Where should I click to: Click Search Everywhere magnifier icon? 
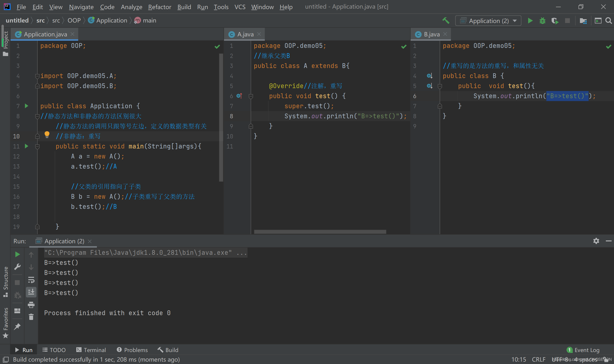click(x=608, y=21)
